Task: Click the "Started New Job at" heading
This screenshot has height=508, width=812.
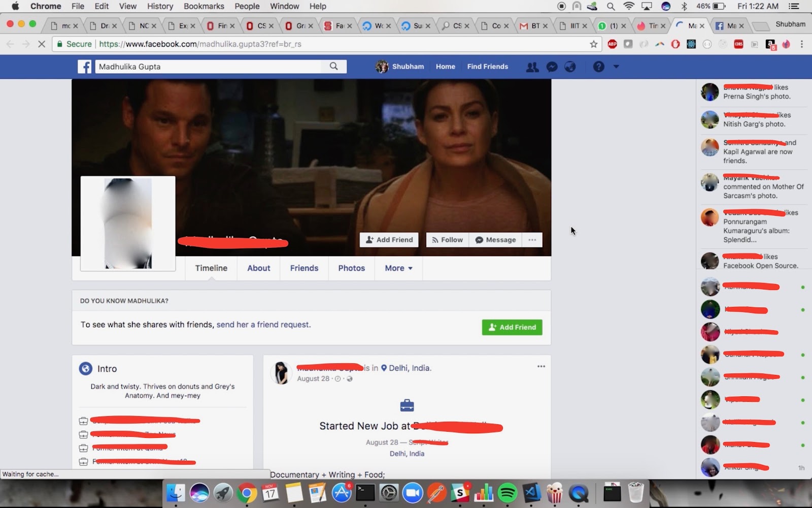Action: tap(365, 426)
